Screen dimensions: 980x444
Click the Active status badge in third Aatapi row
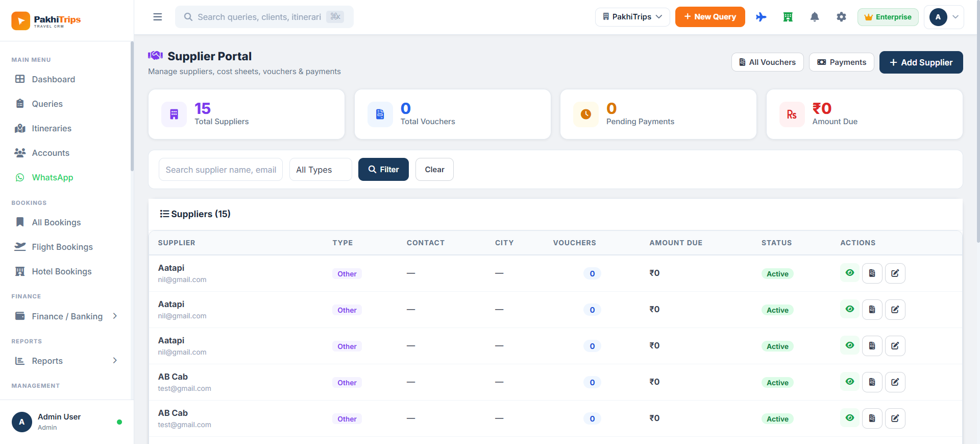tap(777, 346)
